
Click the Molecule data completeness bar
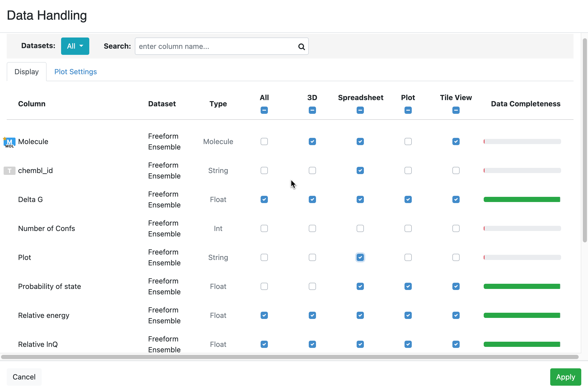click(522, 141)
